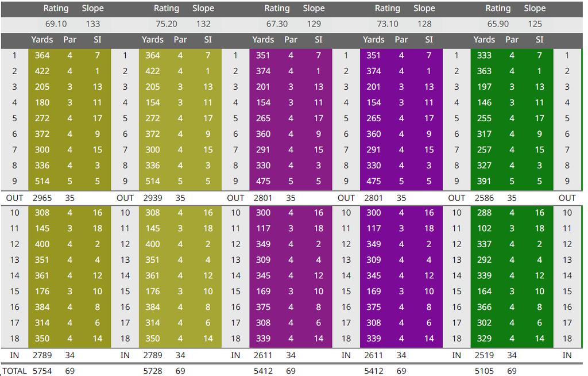Select the 65.90 rating cell
This screenshot has width=588, height=376.
tap(498, 24)
